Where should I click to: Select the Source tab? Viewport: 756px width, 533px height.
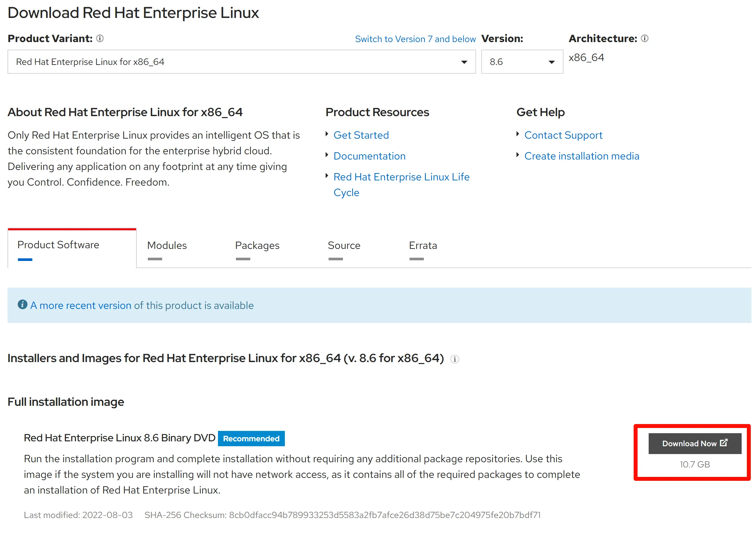(344, 246)
